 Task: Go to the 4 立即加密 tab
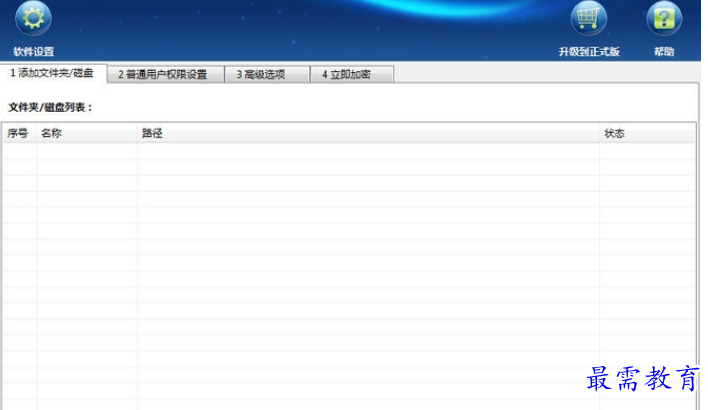coord(352,75)
